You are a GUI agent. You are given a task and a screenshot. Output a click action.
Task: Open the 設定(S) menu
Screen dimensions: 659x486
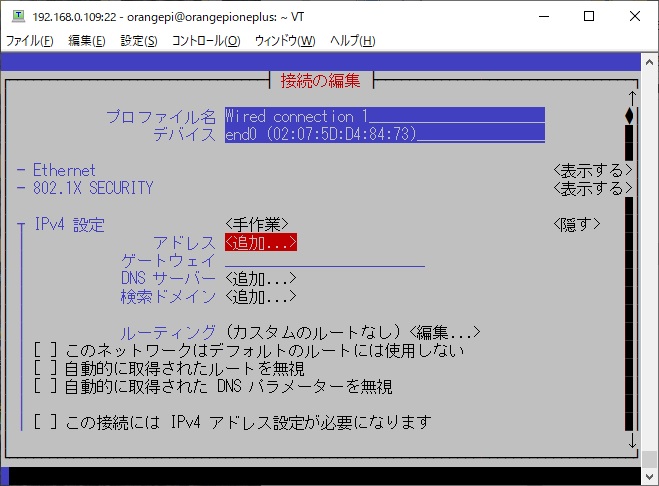[x=139, y=41]
